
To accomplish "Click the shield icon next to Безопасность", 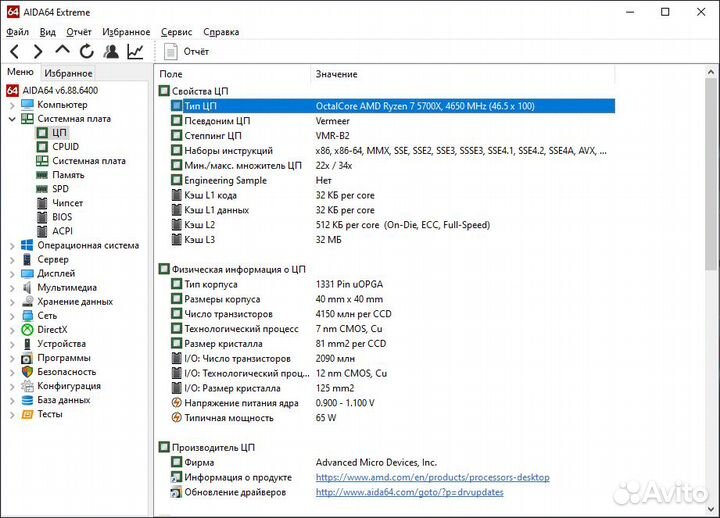I will coord(28,372).
